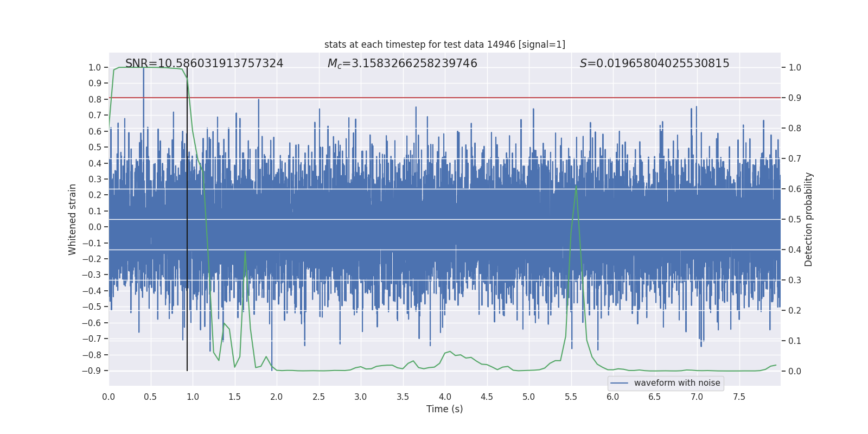The height and width of the screenshot is (434, 868).
Task: Click the "Whitened strain" y-axis label
Action: point(73,219)
